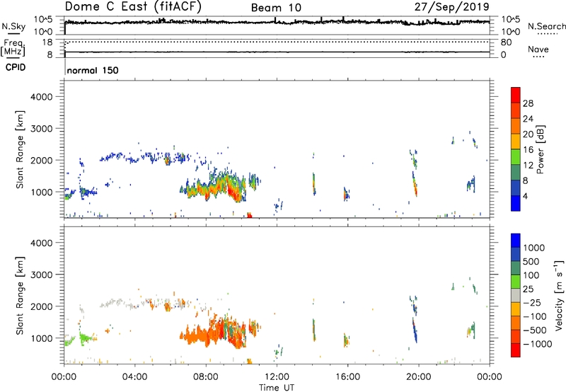Click the noise sky trace near 12:00 UT
Viewport: 566px width, 392px height.
coord(277,23)
